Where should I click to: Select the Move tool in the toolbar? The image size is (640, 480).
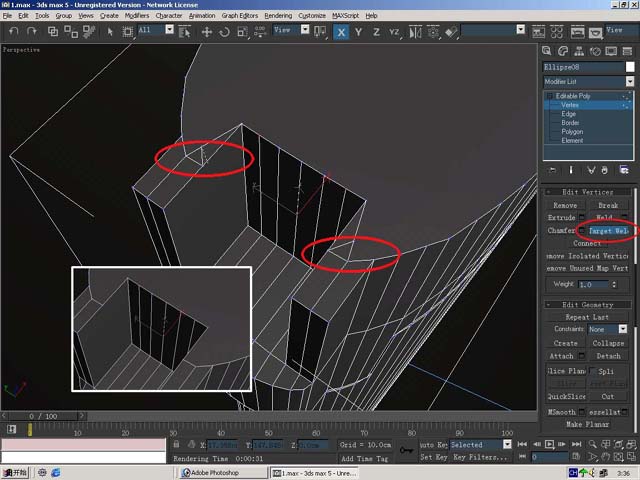(x=207, y=32)
